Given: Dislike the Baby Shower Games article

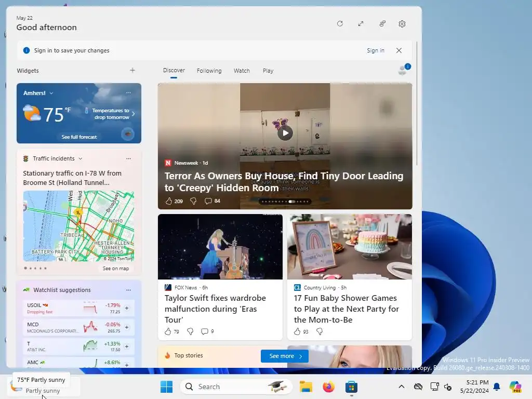Looking at the screenshot, I should (320, 331).
